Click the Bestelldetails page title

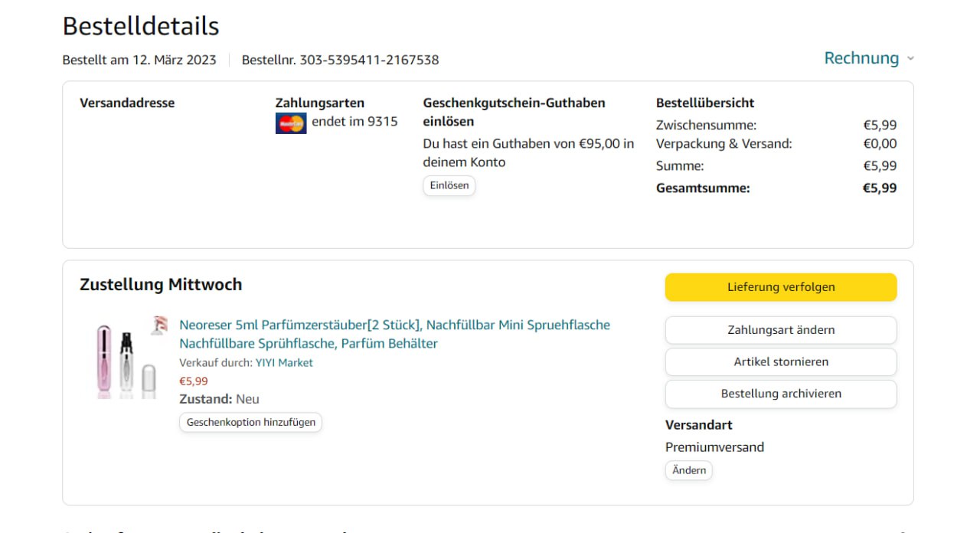(141, 26)
